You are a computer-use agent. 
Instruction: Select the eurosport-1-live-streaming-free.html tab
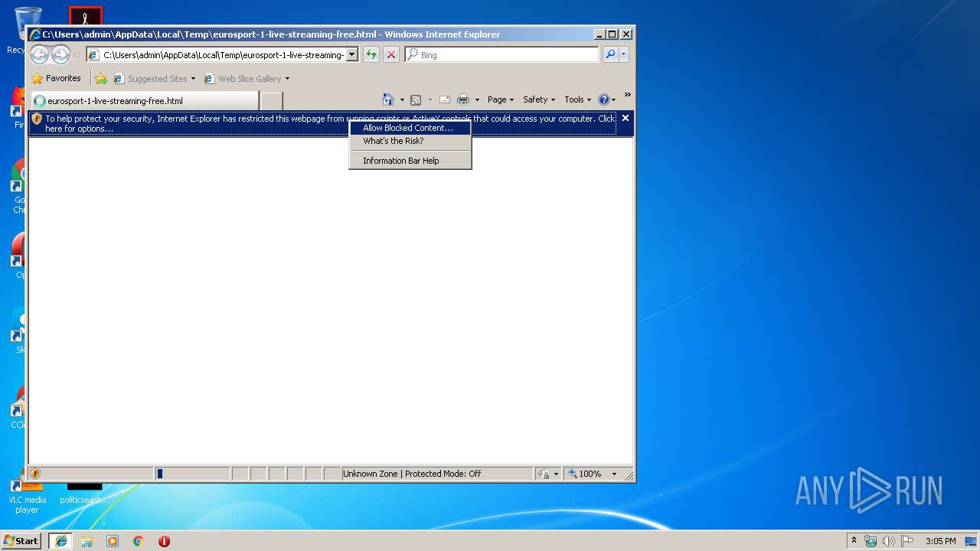coord(145,100)
